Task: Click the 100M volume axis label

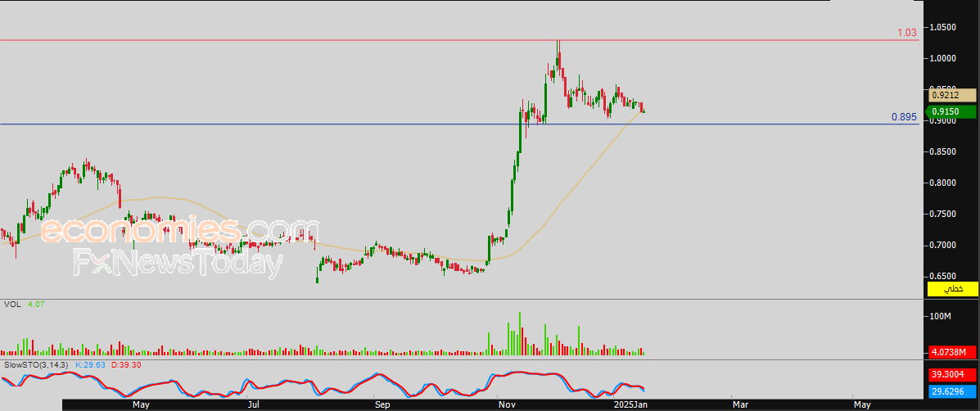Action: (940, 317)
